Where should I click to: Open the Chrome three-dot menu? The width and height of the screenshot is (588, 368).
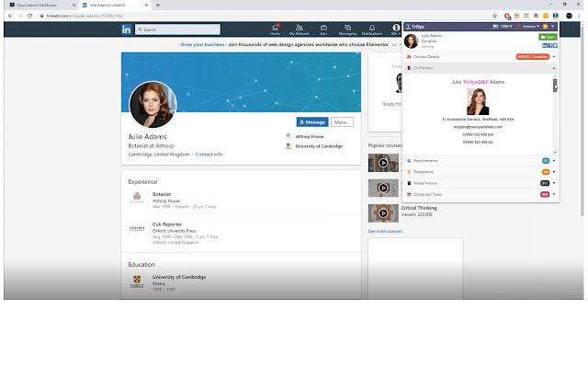click(580, 16)
